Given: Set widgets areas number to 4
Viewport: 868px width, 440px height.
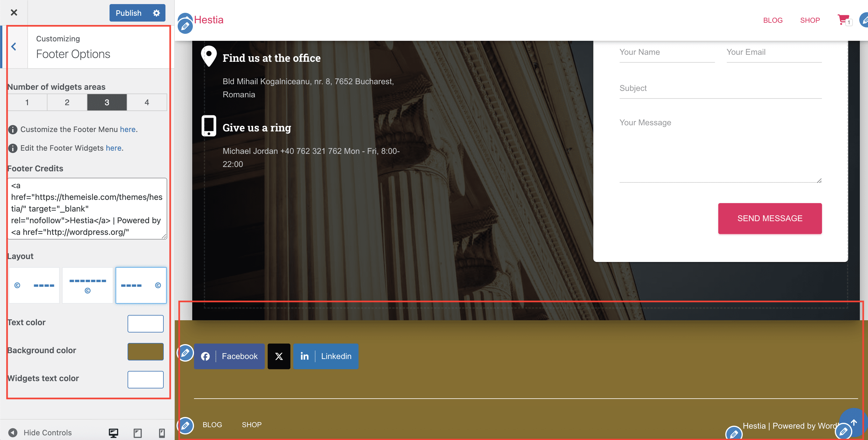Looking at the screenshot, I should [147, 102].
